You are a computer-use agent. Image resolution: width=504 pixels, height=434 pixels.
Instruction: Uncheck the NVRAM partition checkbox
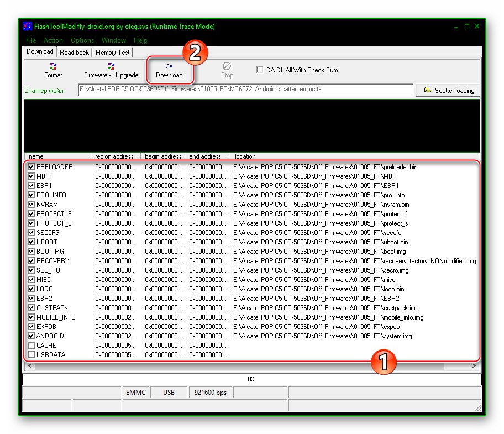pos(31,204)
